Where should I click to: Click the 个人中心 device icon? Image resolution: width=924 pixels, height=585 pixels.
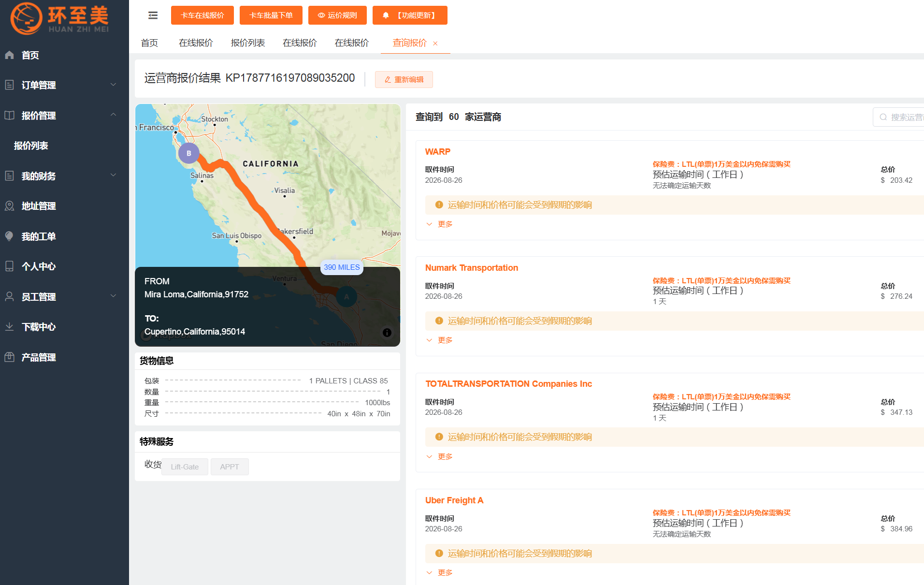[x=9, y=266]
